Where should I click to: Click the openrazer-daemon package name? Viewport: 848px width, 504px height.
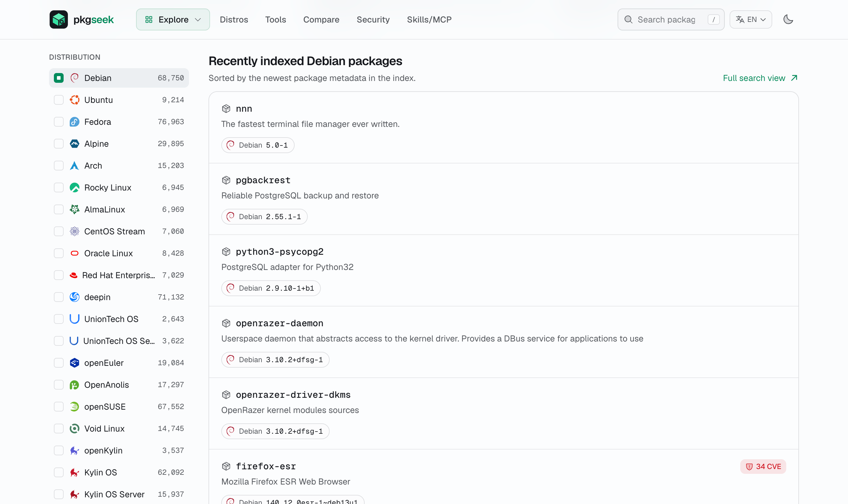tap(279, 323)
